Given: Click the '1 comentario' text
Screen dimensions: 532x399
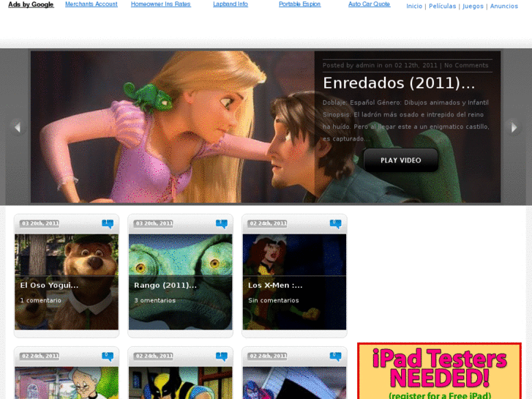Looking at the screenshot, I should (x=41, y=300).
